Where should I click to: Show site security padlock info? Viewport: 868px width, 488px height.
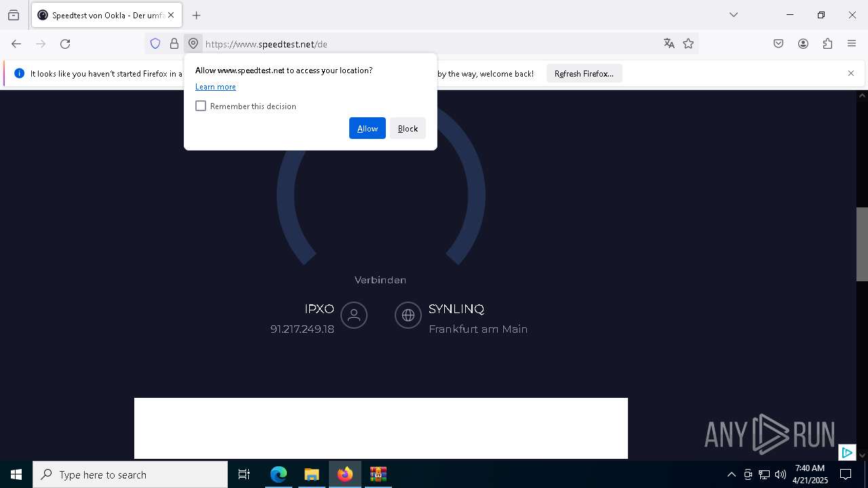click(x=174, y=44)
